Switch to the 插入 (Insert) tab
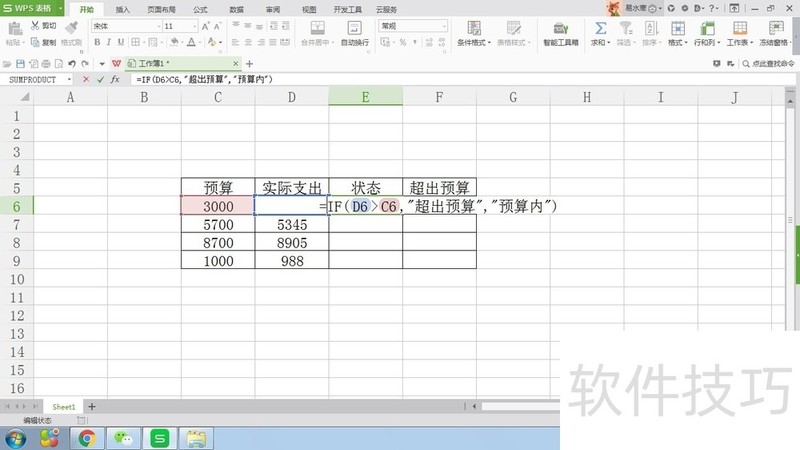The width and height of the screenshot is (800, 450). click(122, 10)
